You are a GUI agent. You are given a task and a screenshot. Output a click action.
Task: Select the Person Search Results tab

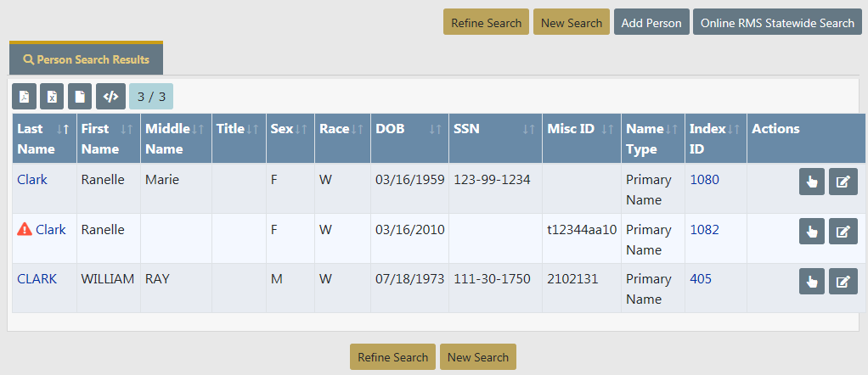click(87, 59)
